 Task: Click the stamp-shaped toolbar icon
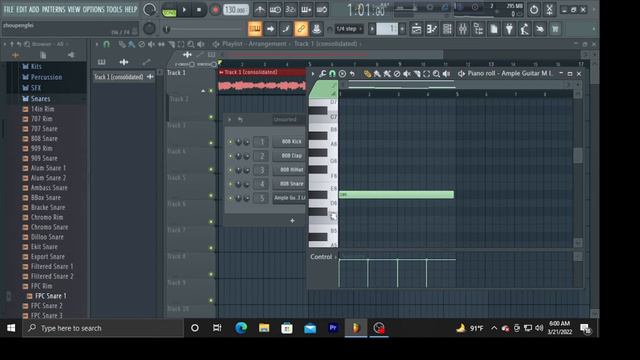tap(316, 29)
